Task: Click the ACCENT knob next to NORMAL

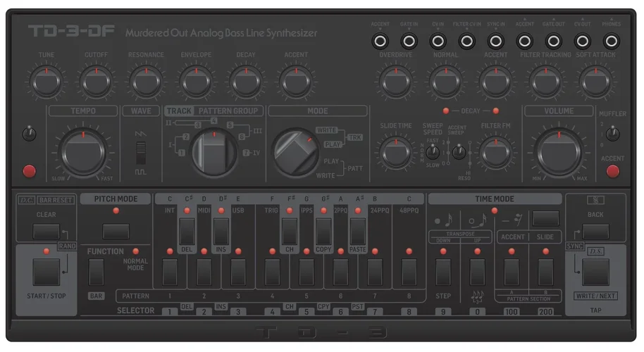Action: [496, 82]
